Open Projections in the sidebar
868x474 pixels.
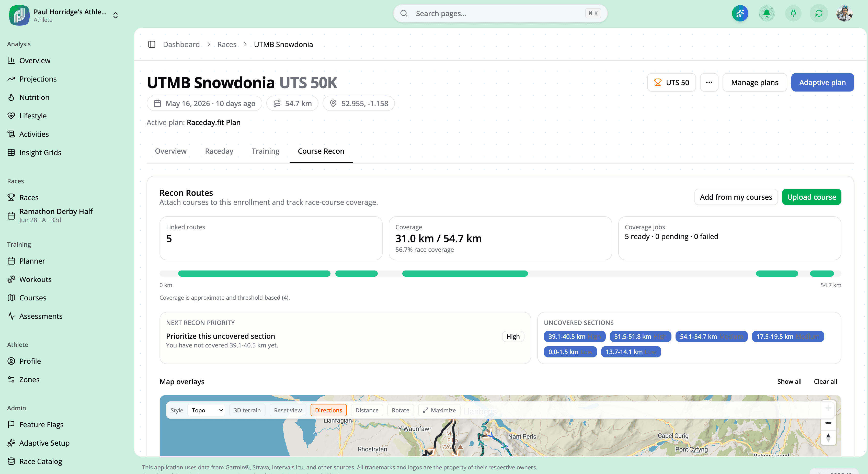pos(38,79)
